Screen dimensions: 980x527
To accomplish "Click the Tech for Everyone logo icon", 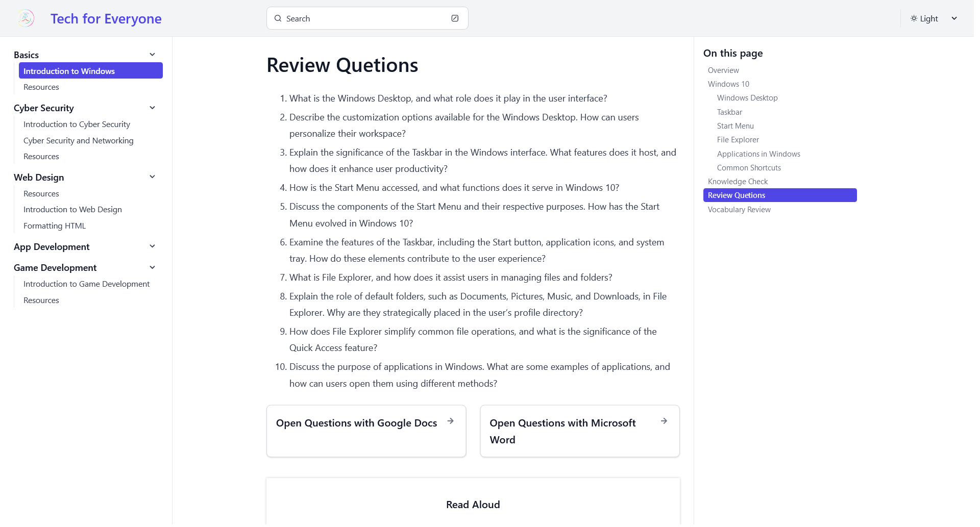I will pos(26,18).
